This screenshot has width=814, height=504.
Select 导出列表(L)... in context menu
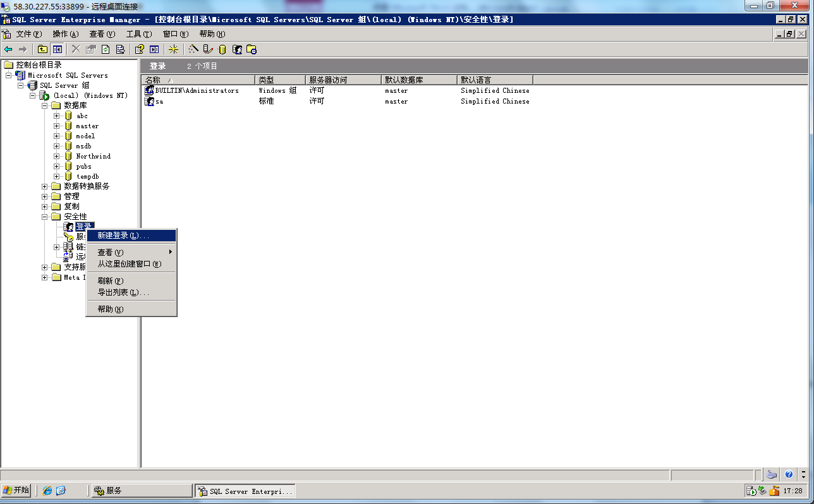(x=131, y=292)
